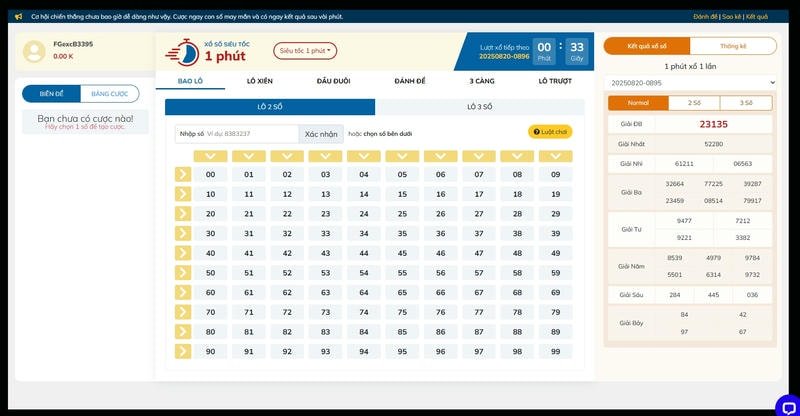Screen dimensions: 800x416
Task: Click the Luật chơi rules help button
Action: coord(550,132)
